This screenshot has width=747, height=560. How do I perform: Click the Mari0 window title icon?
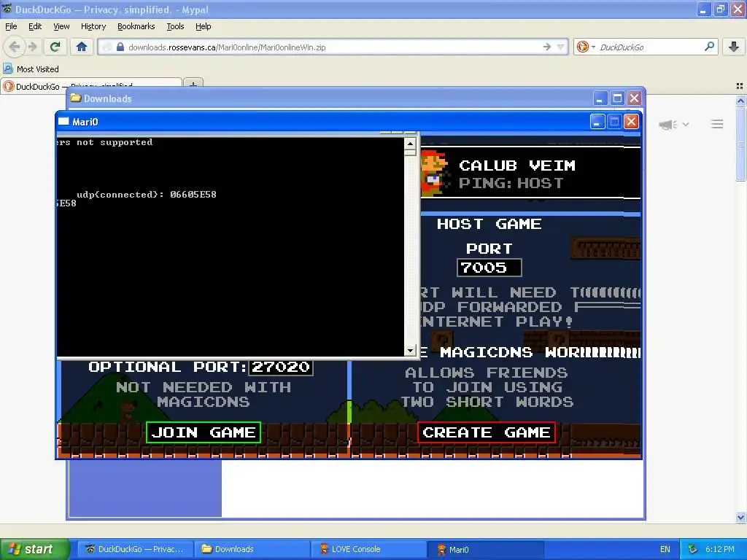63,122
